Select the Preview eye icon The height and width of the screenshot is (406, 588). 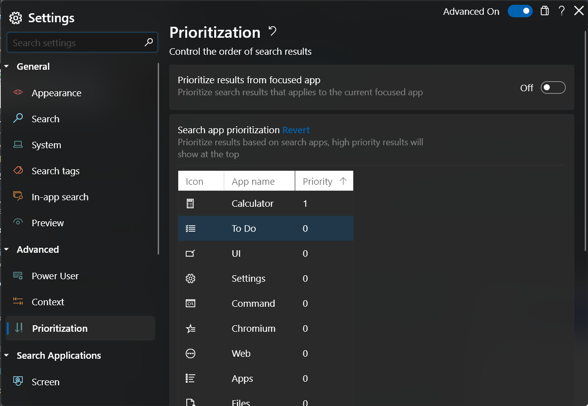(18, 222)
